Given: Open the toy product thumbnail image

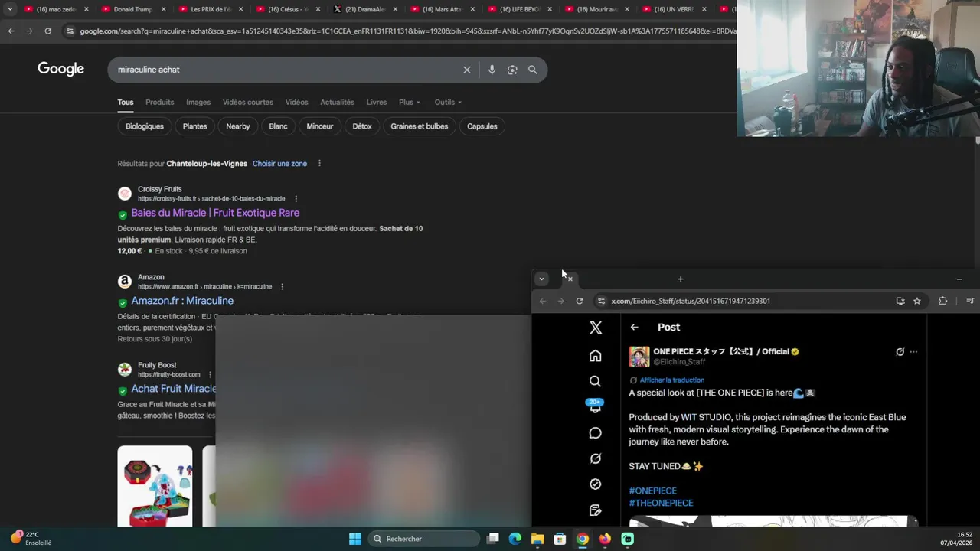Looking at the screenshot, I should [x=155, y=486].
